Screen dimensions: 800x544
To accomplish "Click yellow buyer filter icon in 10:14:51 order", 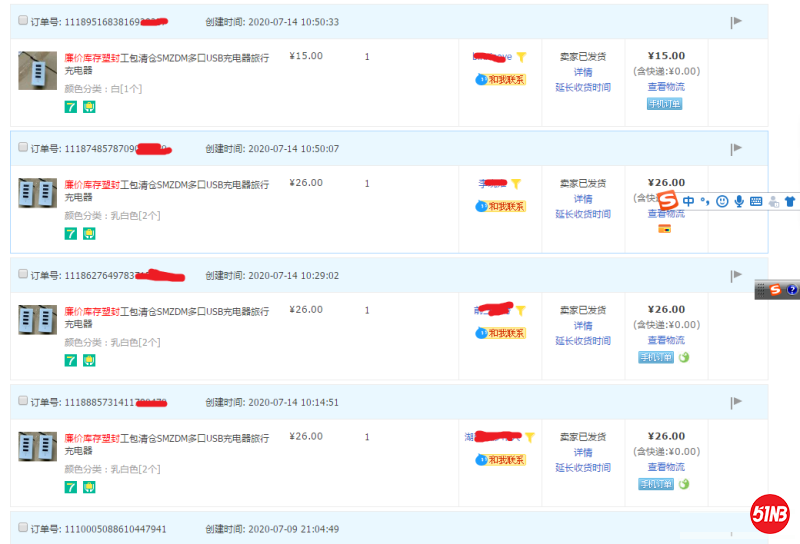I will [530, 437].
